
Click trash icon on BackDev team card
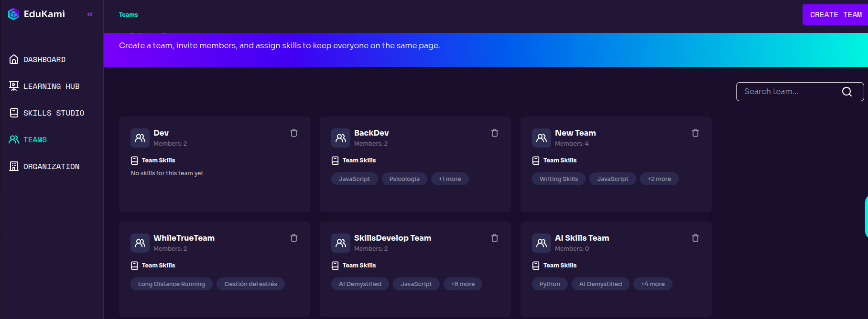point(495,133)
